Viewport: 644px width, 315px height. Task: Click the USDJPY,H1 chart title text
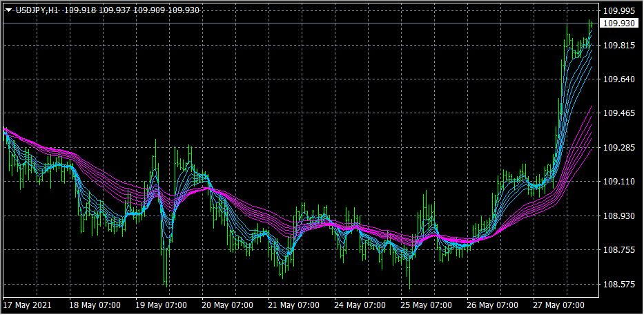37,10
